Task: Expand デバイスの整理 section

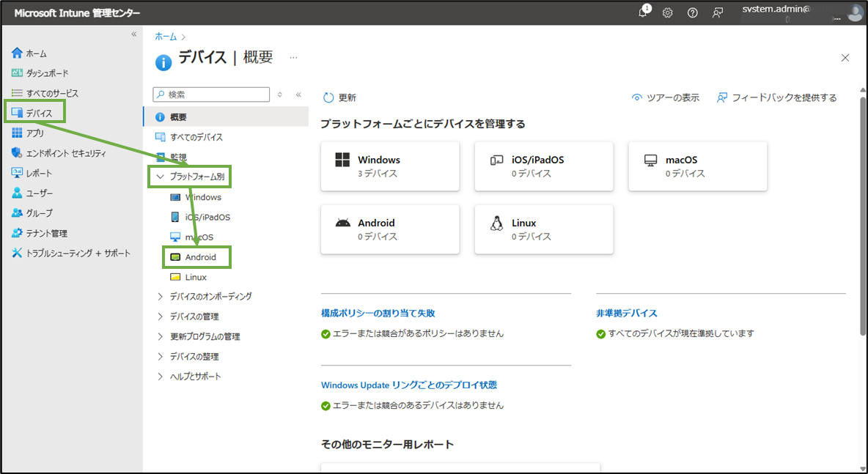Action: coord(161,356)
